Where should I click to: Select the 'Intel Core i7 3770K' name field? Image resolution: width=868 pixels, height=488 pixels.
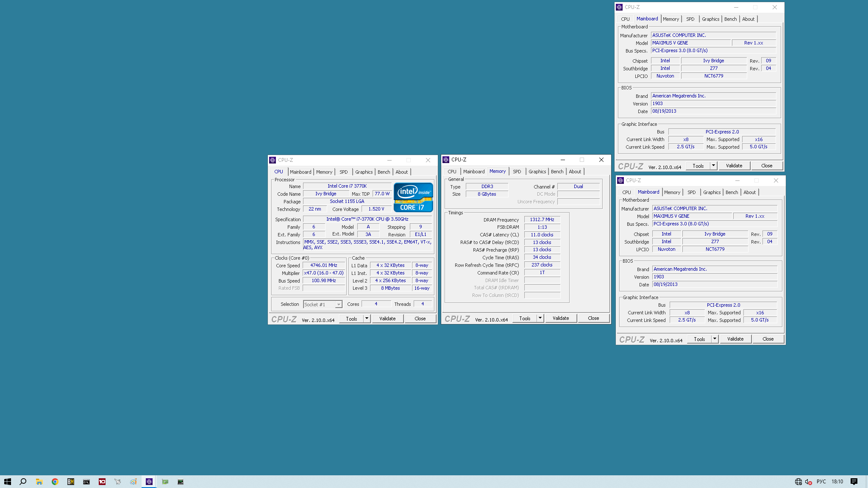point(347,186)
